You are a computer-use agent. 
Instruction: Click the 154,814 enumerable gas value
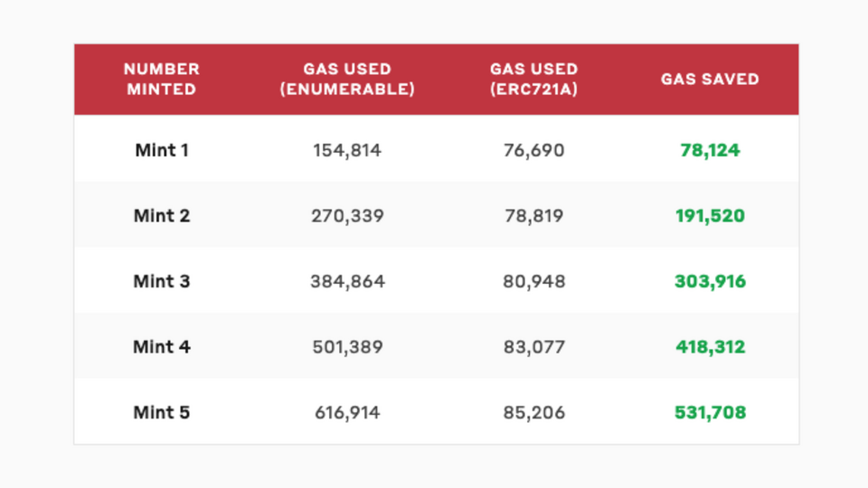click(x=347, y=150)
